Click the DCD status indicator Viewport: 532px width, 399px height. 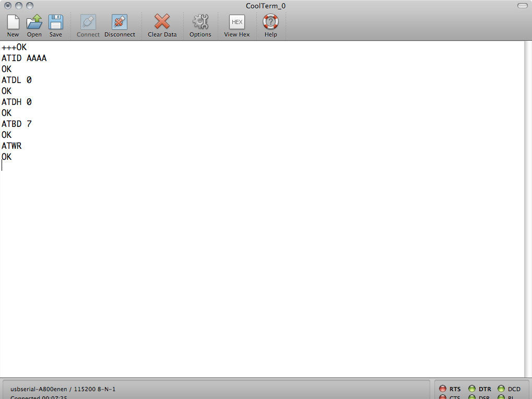(501, 389)
